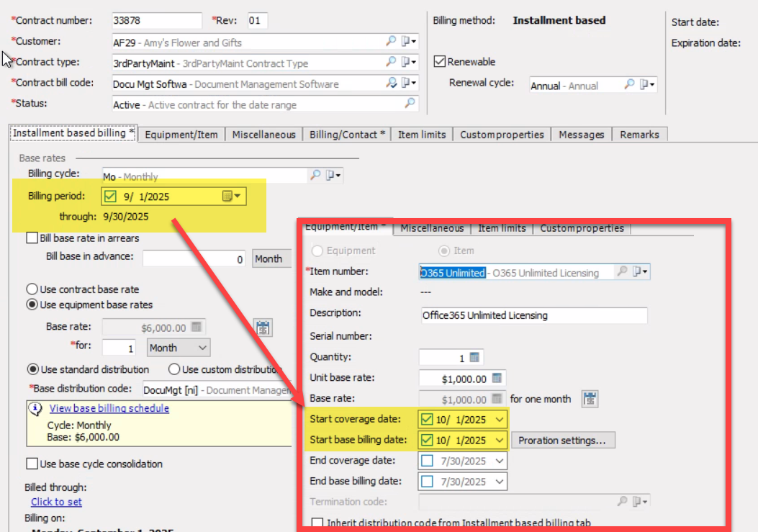Click the Contract number field
This screenshot has height=532, width=758.
pyautogui.click(x=157, y=20)
